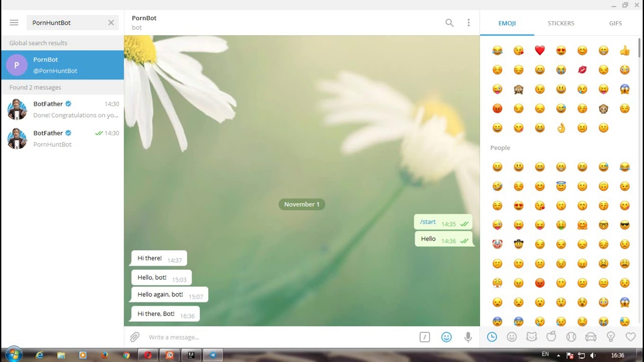The width and height of the screenshot is (644, 362).
Task: Click the EN language indicator
Action: (x=545, y=354)
